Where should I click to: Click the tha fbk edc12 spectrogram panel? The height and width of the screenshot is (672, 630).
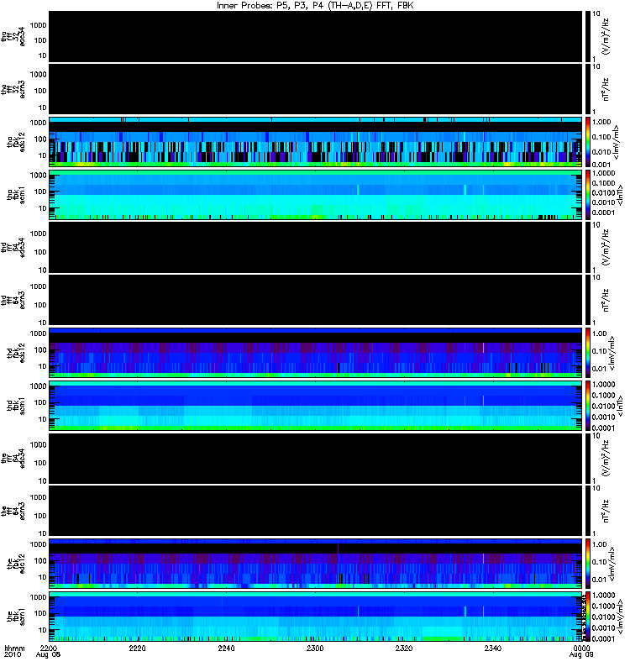pos(316,142)
